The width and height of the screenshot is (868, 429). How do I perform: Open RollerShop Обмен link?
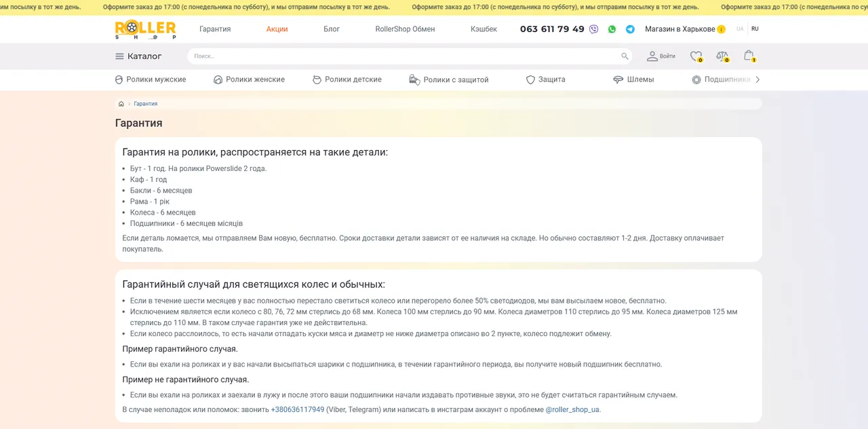click(405, 29)
